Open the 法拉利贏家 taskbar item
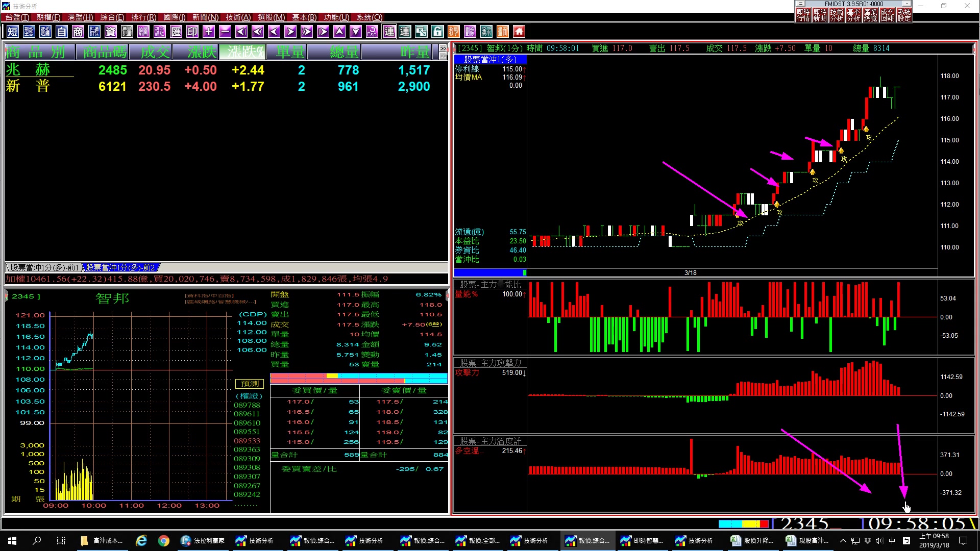 tap(203, 541)
